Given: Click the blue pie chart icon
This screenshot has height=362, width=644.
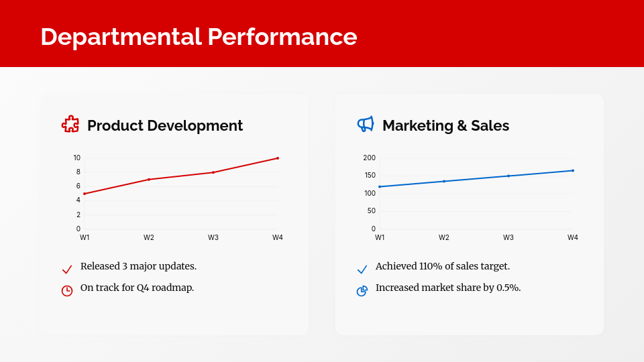Looking at the screenshot, I should pos(362,291).
